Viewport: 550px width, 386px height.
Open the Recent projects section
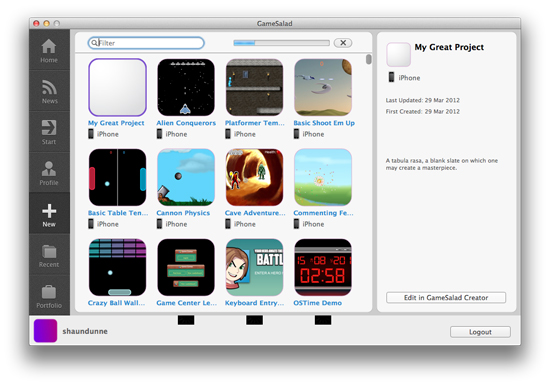point(49,254)
